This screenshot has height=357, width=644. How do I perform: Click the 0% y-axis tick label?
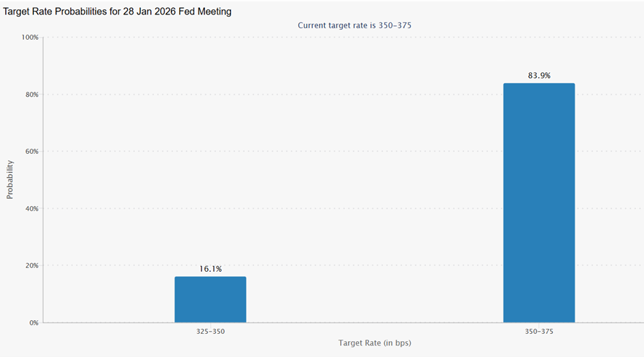(x=33, y=323)
